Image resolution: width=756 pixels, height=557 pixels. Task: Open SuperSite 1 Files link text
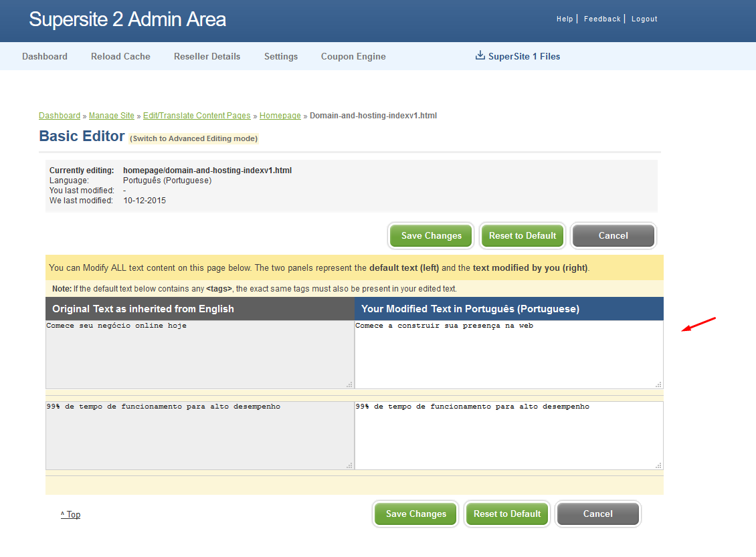(x=524, y=56)
